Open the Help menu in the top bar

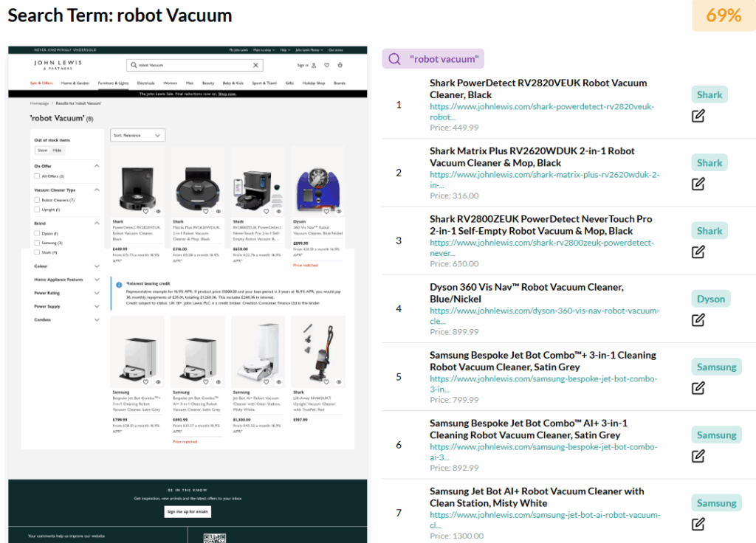(284, 50)
